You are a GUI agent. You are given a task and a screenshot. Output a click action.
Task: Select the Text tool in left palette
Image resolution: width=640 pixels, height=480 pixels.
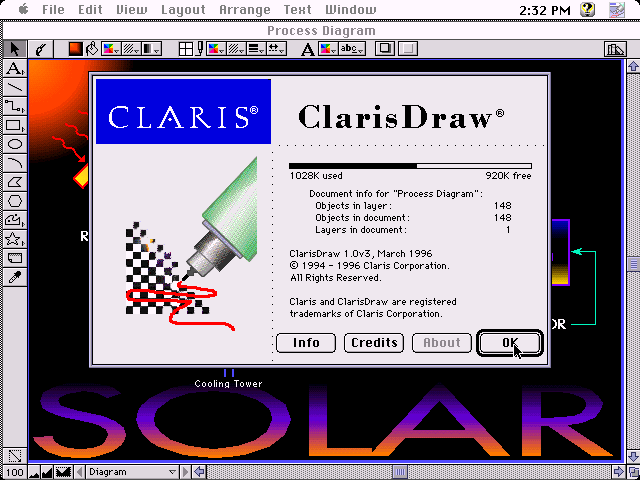(x=14, y=68)
